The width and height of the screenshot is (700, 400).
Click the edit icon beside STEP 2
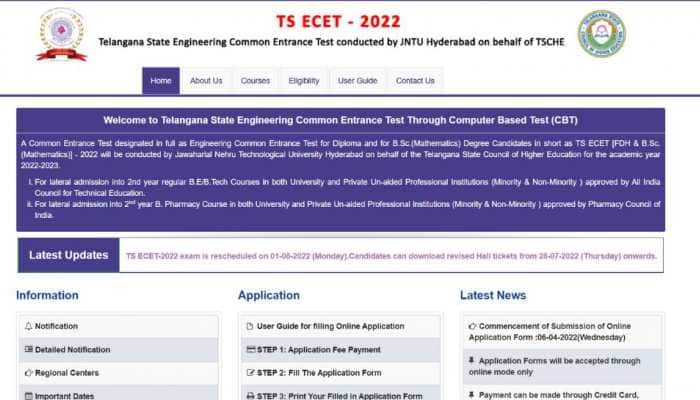[250, 373]
